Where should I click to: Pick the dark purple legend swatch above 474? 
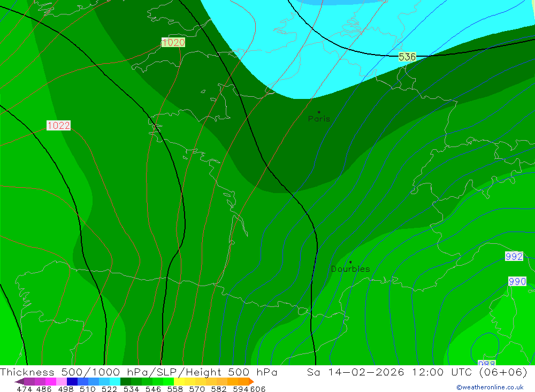(x=29, y=381)
